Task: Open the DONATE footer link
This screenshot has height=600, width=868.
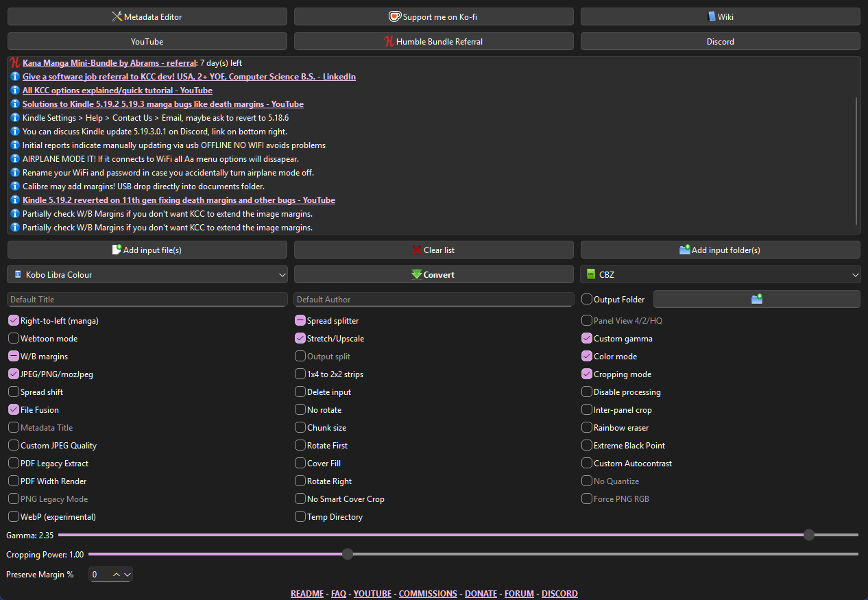Action: 481,593
